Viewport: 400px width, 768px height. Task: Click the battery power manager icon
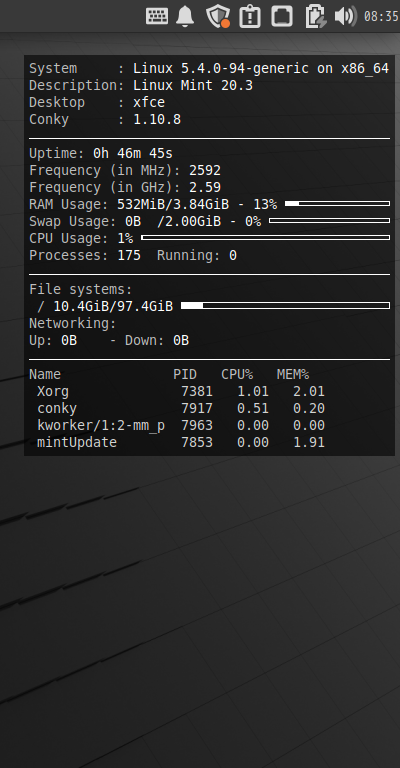316,16
